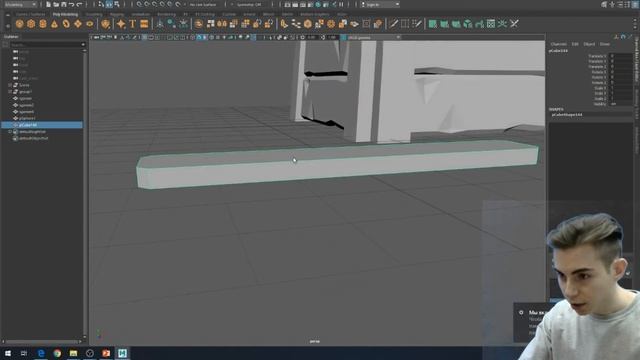Click the Save Scene icon
This screenshot has height=360, width=640.
point(64,4)
